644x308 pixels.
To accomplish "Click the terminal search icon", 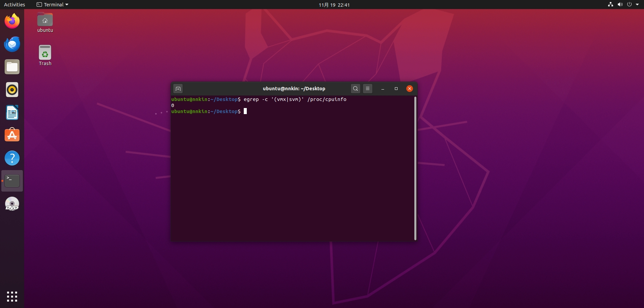I will (355, 89).
